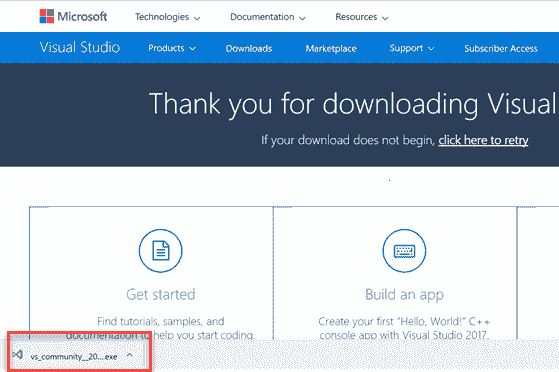
Task: Go to the Downloads page
Action: pos(249,49)
